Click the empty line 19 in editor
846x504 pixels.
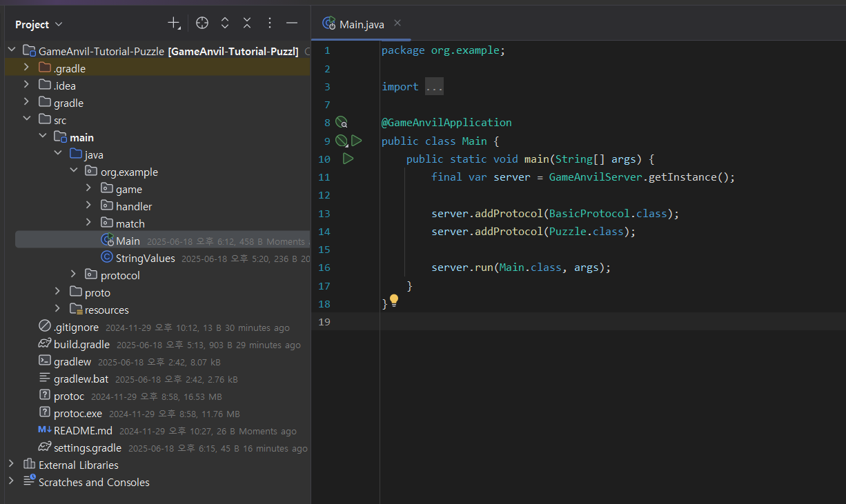pyautogui.click(x=552, y=321)
